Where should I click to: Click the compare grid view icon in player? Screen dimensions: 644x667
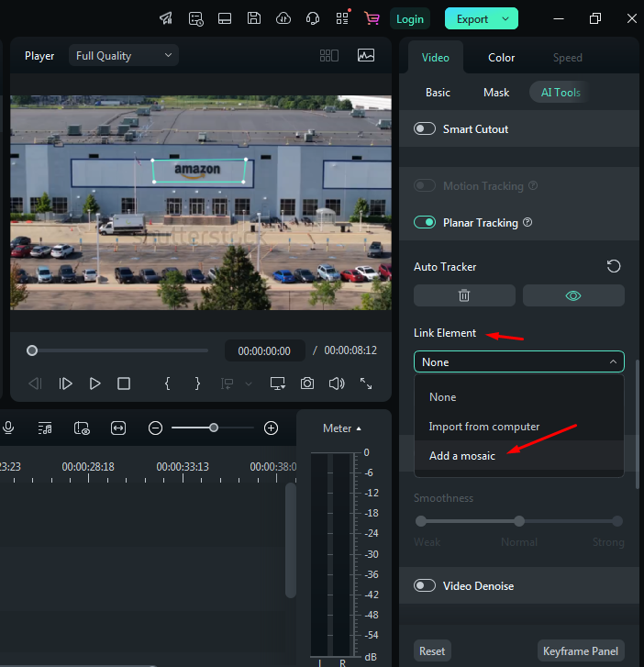point(329,56)
